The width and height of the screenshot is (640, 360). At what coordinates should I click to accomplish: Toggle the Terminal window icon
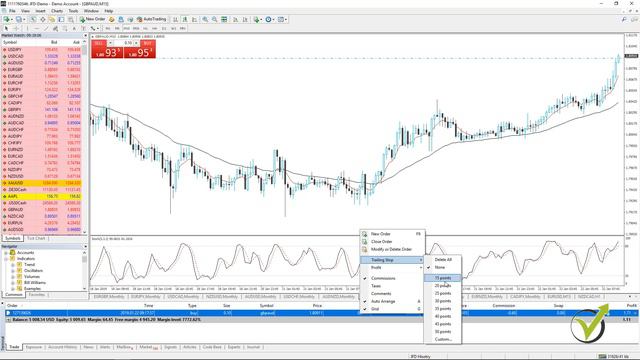click(x=61, y=19)
